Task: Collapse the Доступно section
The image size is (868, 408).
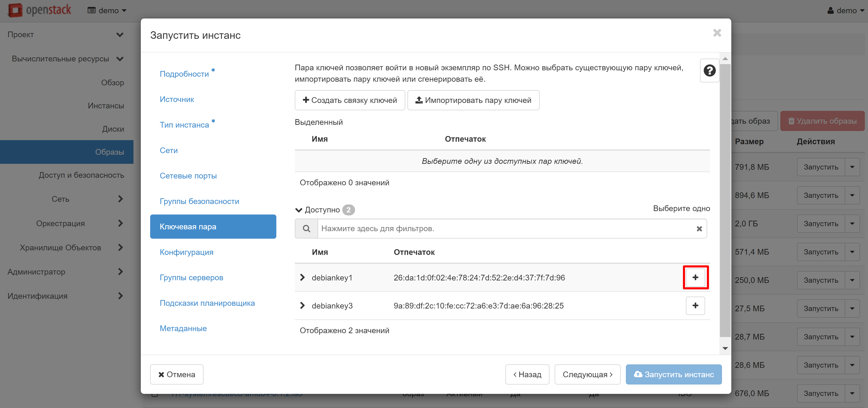Action: (298, 210)
